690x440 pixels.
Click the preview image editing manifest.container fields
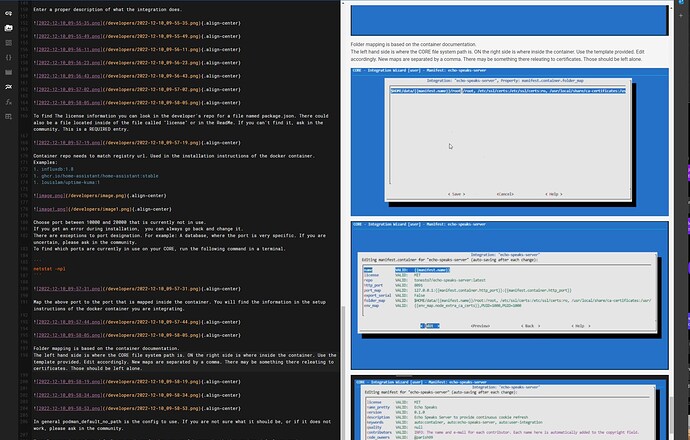(510, 295)
